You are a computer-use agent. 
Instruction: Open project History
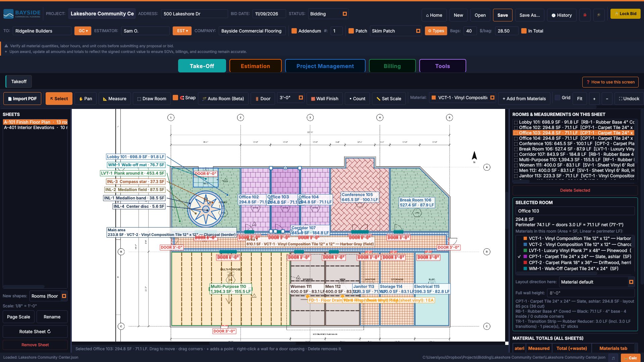click(x=562, y=15)
